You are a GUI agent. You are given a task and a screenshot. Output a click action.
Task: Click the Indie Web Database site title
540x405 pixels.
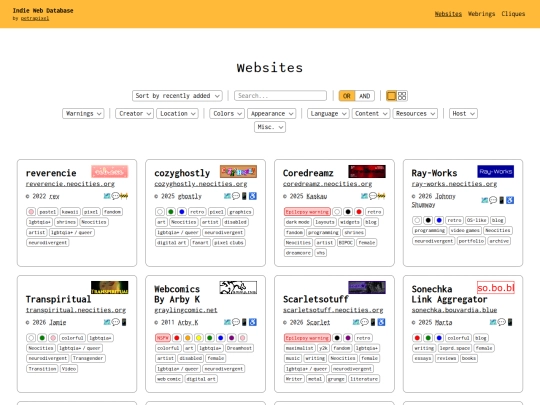click(x=43, y=11)
